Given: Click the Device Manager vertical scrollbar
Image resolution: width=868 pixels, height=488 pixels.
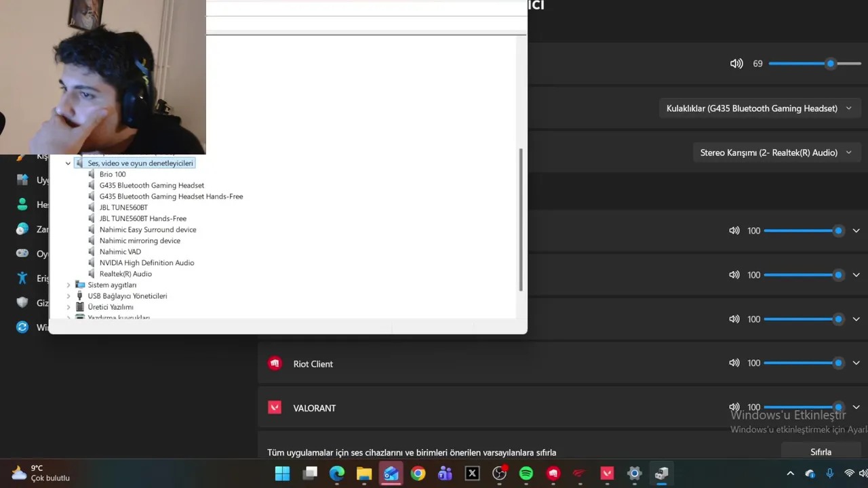Looking at the screenshot, I should tap(521, 220).
